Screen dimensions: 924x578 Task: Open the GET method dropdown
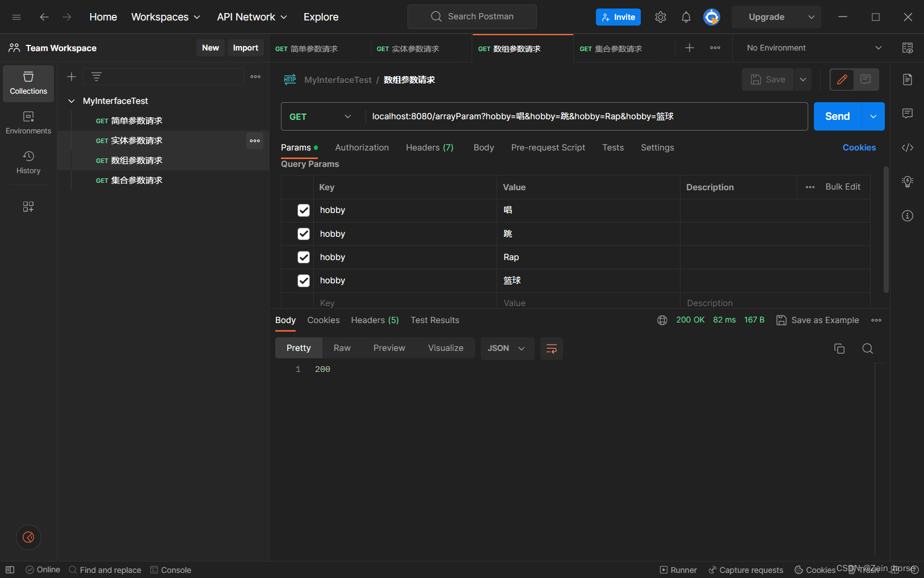tap(321, 116)
